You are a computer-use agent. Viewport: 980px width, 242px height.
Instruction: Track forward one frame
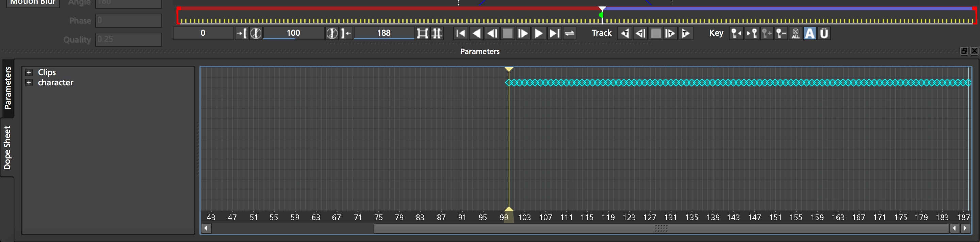pyautogui.click(x=670, y=33)
